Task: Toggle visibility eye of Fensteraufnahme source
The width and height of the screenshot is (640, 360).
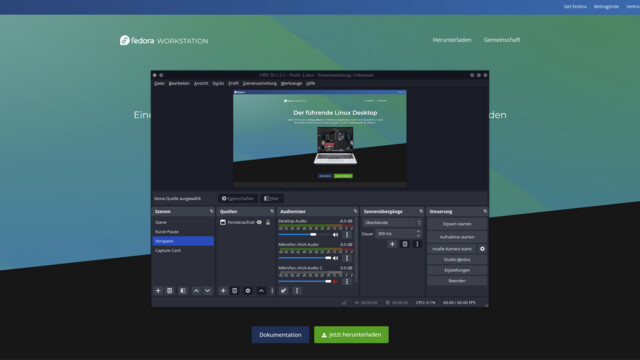Action: click(x=259, y=222)
